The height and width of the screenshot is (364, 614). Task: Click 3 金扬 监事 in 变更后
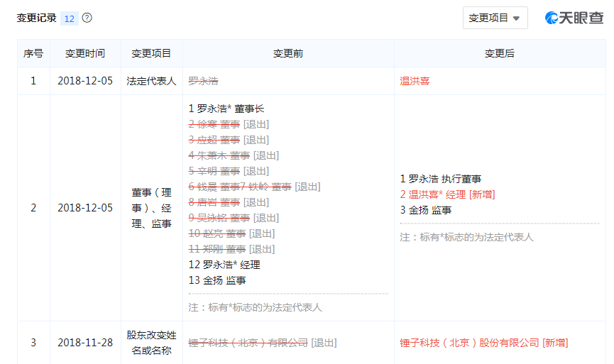pyautogui.click(x=426, y=210)
